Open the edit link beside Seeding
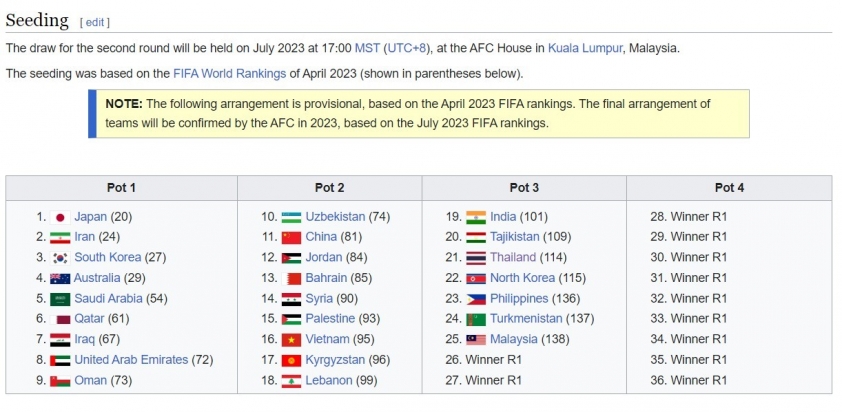Image resolution: width=842 pixels, height=412 pixels. (x=95, y=23)
